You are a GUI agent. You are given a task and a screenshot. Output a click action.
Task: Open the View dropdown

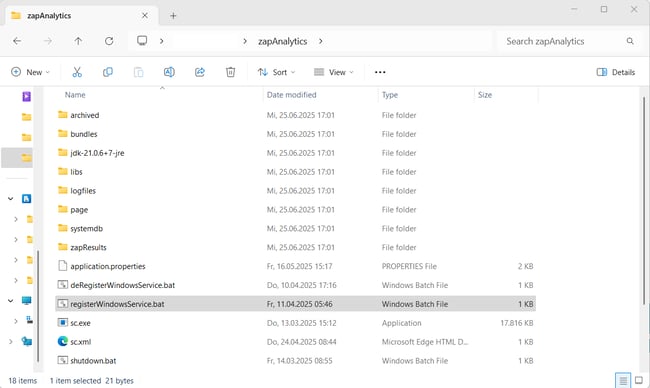point(334,72)
